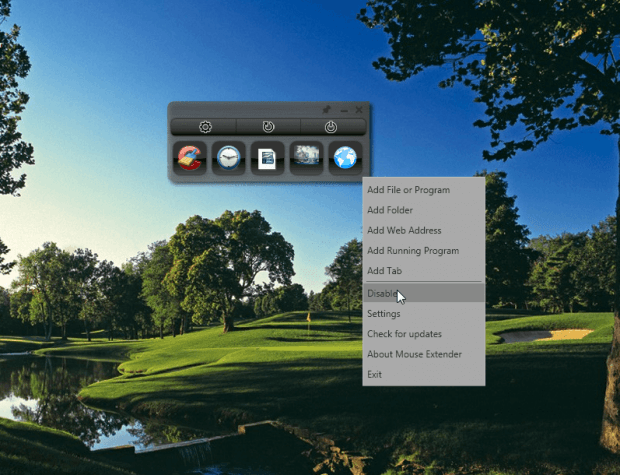Pin the Mouse Extender panel
Image resolution: width=620 pixels, height=475 pixels.
pos(327,110)
